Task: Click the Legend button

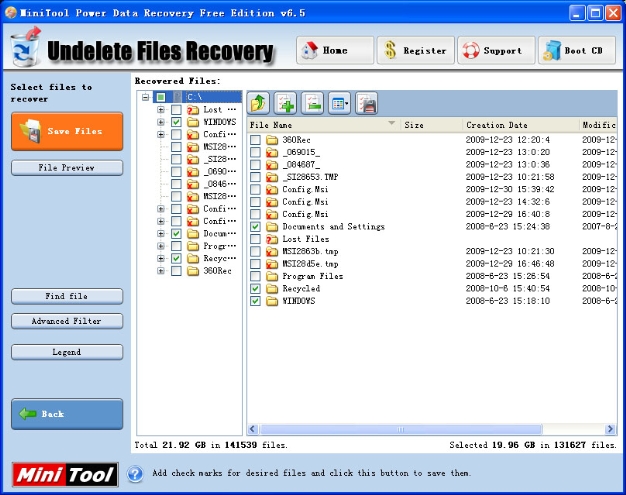Action: coord(67,352)
